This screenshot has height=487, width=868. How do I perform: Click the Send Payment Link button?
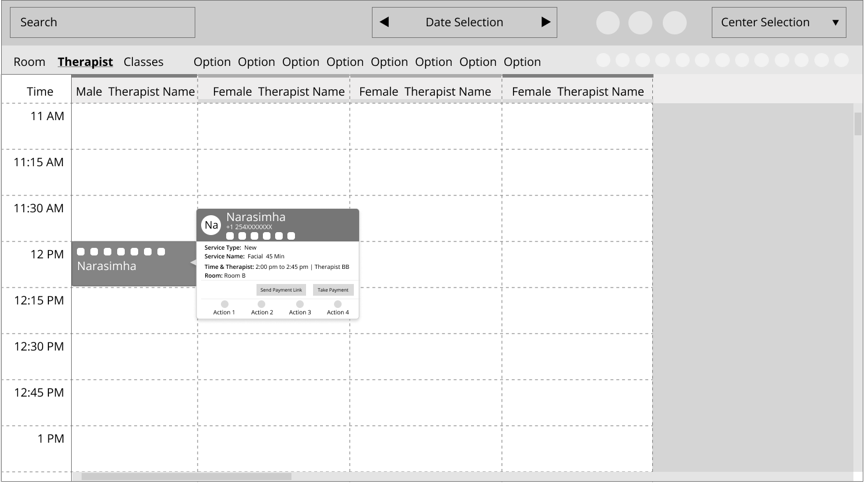(281, 290)
